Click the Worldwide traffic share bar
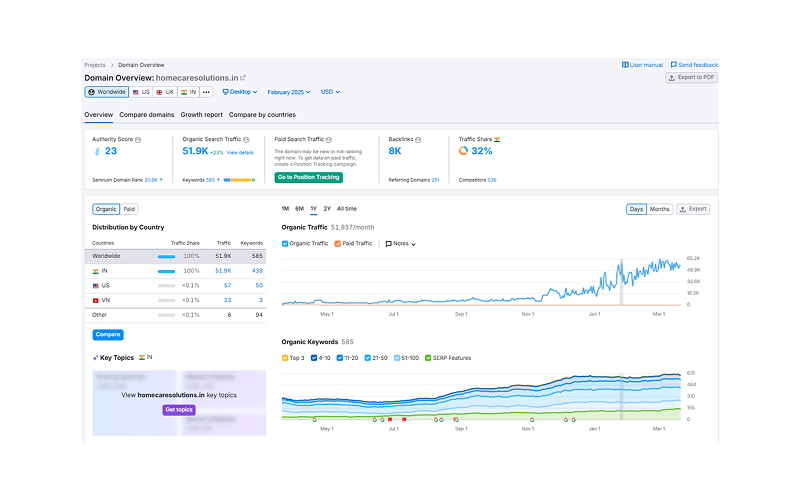This screenshot has width=800, height=500. click(166, 256)
